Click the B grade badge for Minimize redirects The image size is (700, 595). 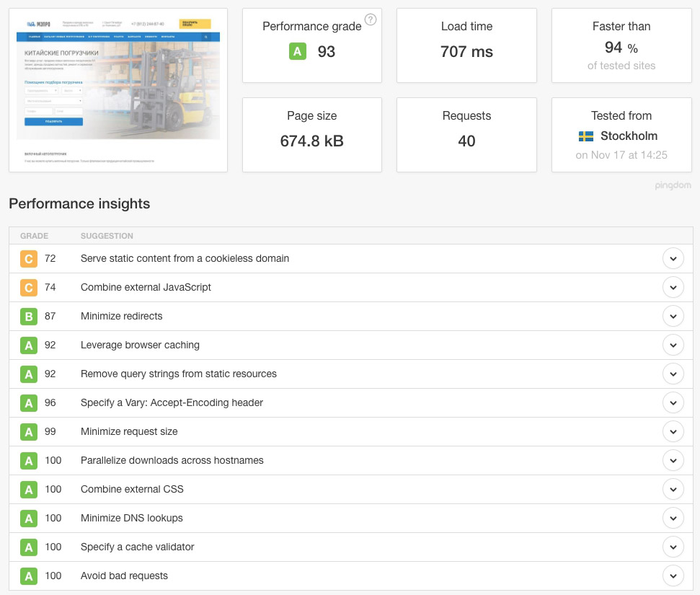29,317
